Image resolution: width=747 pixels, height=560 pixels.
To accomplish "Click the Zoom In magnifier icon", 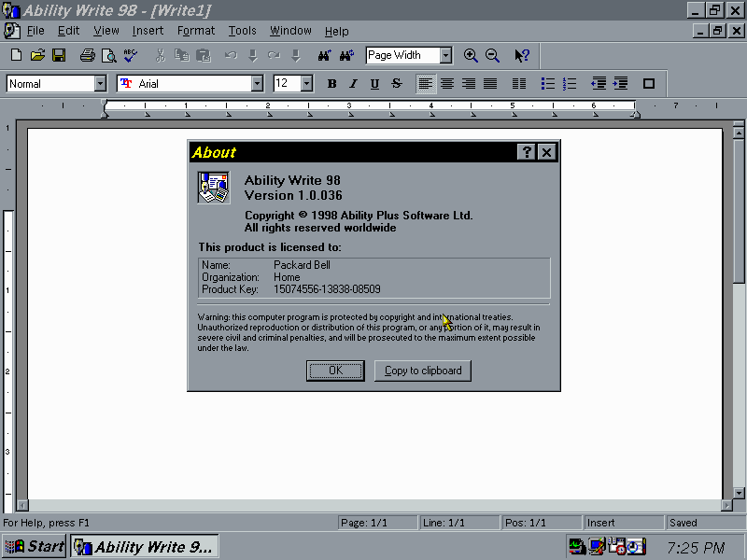I will point(471,56).
